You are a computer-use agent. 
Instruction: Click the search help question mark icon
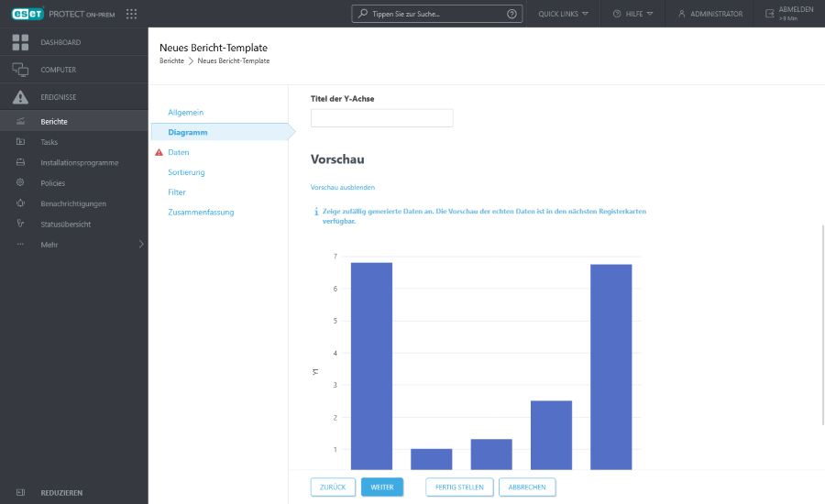pyautogui.click(x=511, y=14)
